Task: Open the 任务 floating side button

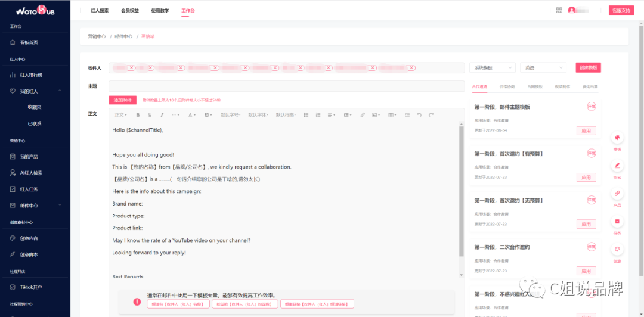Action: [x=617, y=221]
